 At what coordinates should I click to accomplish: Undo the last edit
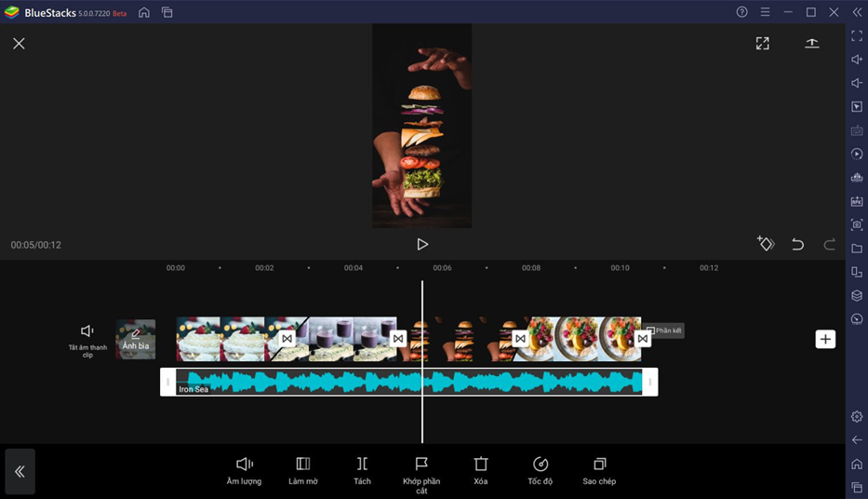click(x=797, y=244)
